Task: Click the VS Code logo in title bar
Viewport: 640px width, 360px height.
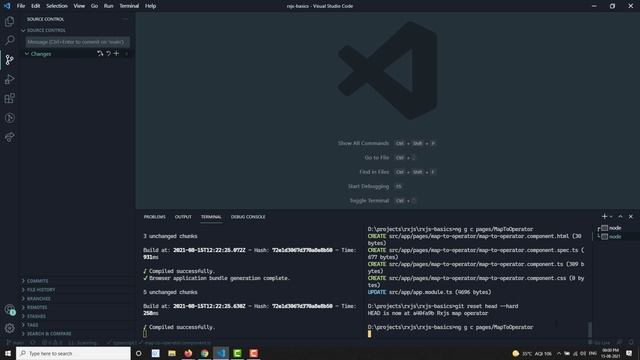Action: (x=7, y=6)
